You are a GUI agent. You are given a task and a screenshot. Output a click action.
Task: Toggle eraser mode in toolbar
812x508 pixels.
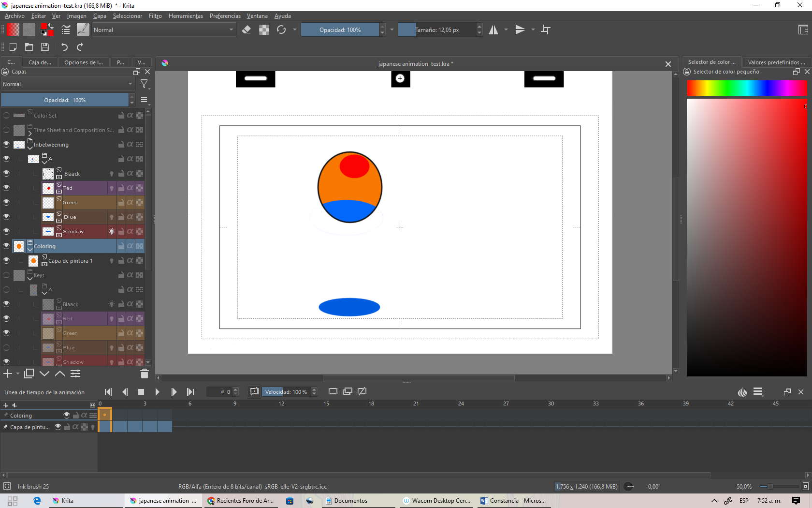coord(246,30)
